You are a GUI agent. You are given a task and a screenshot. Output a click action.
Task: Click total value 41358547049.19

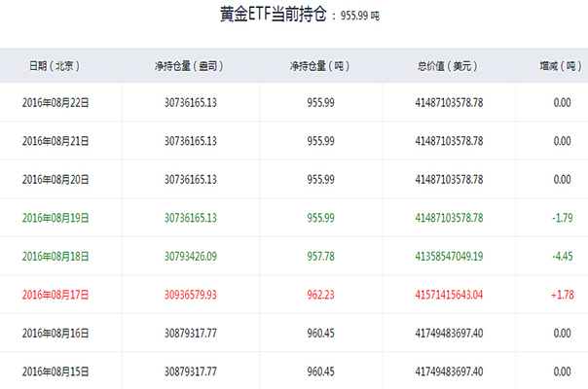tap(449, 257)
